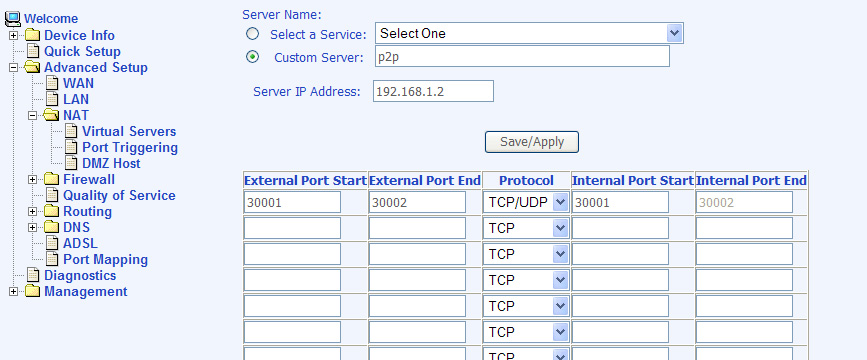Open the Virtual Servers page

(129, 132)
